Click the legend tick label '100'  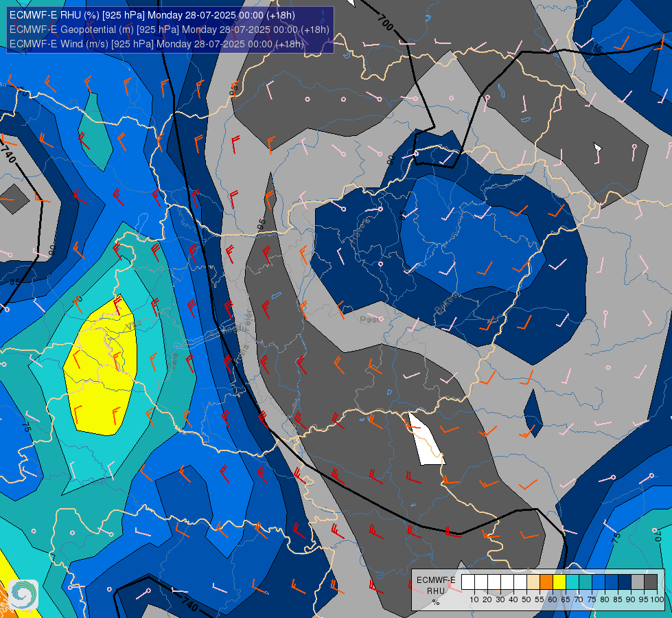coord(658,599)
